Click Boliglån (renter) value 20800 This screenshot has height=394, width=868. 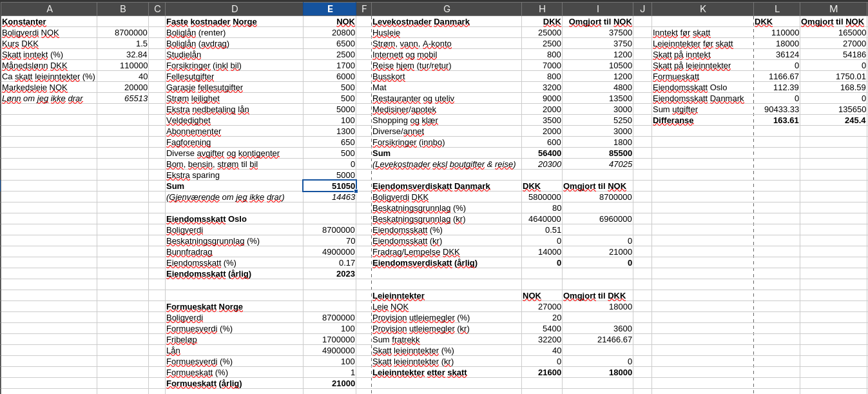pyautogui.click(x=329, y=32)
